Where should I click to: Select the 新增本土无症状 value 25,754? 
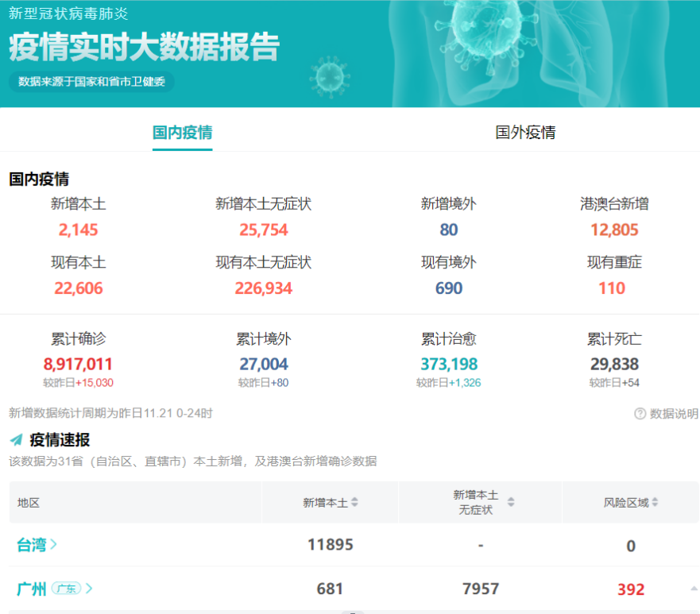pos(263,230)
